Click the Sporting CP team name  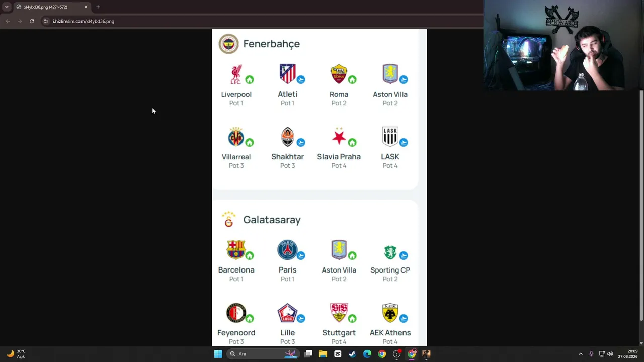[x=390, y=270]
